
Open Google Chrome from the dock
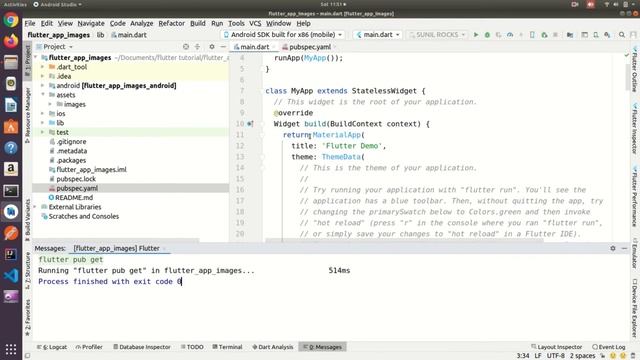11,20
